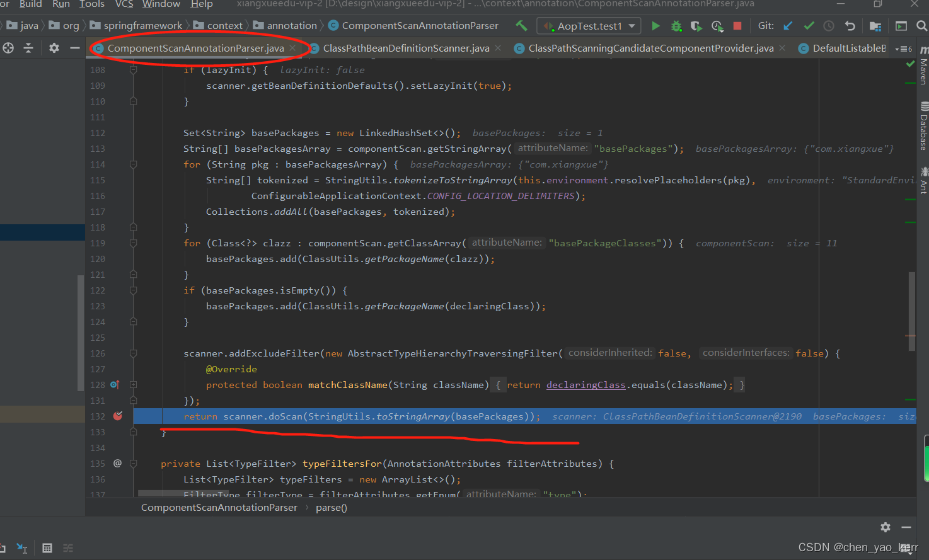Commit changes with the Git checkmark icon
The width and height of the screenshot is (929, 560).
[809, 26]
